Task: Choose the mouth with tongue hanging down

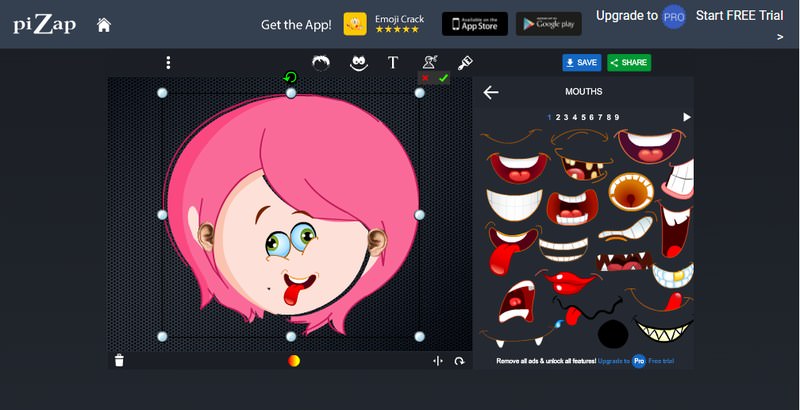Action: pyautogui.click(x=510, y=248)
